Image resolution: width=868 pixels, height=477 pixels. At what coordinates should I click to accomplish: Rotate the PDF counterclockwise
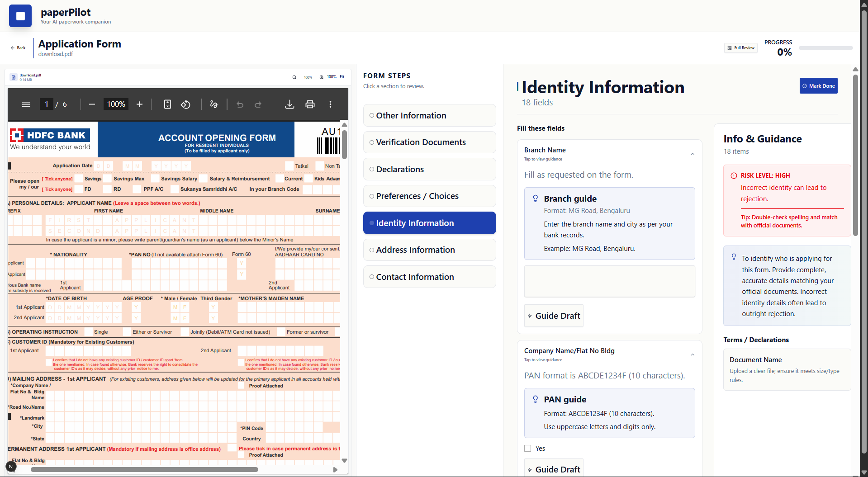(185, 104)
